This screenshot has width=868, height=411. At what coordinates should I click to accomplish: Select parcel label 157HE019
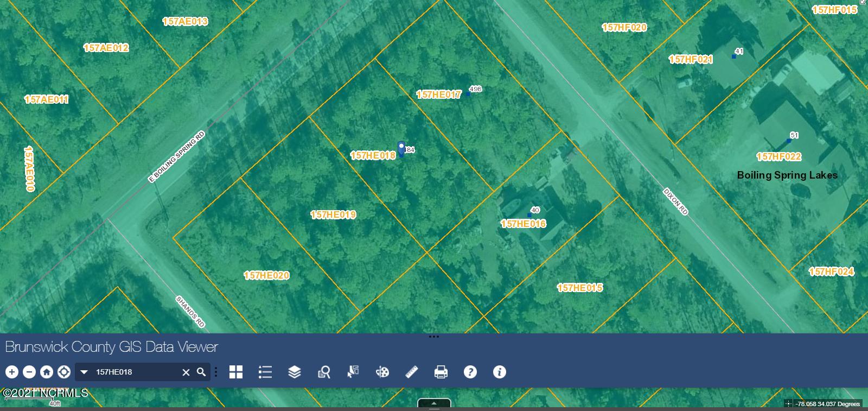333,214
